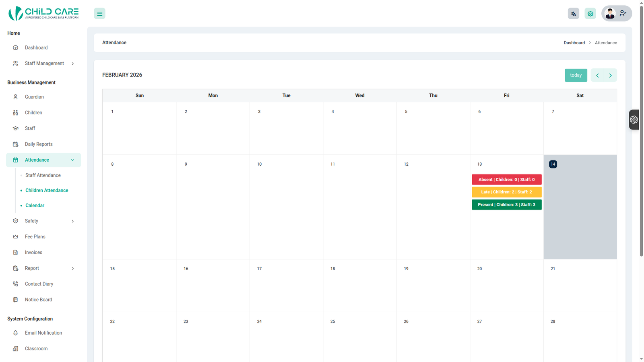This screenshot has width=644, height=362.
Task: Open Dashboard from the sidebar
Action: (x=43, y=47)
